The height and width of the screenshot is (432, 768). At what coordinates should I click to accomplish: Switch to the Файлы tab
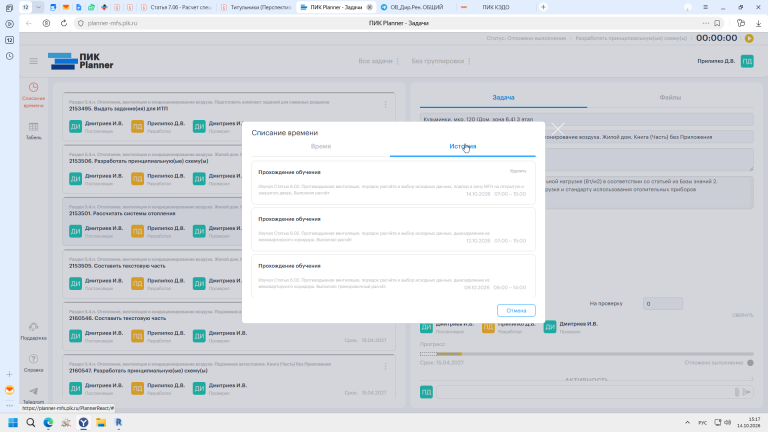click(x=670, y=97)
